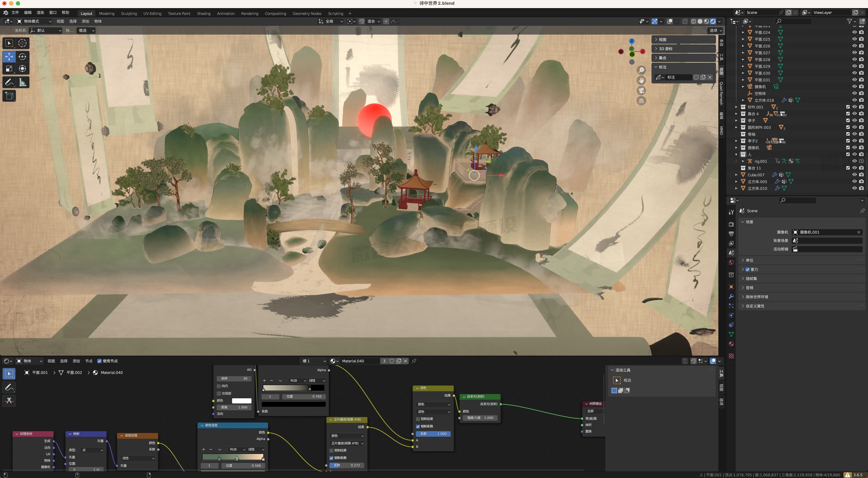The image size is (868, 478).
Task: Expand the 刚体世界环境 panel
Action: coord(801,297)
